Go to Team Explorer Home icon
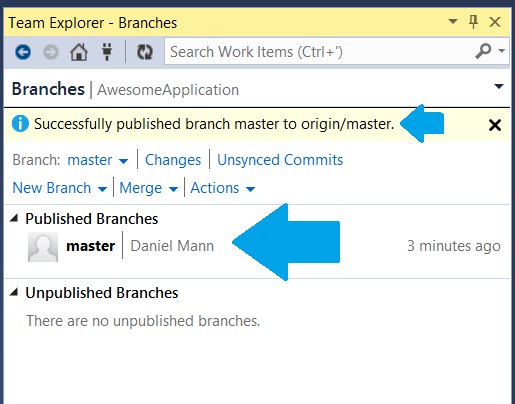515x404 pixels. 79,52
